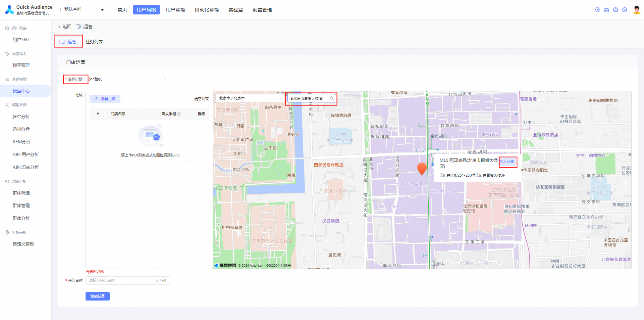Open 透视分析 in the sidebar
Viewport: 644px width, 320px height.
[x=21, y=129]
